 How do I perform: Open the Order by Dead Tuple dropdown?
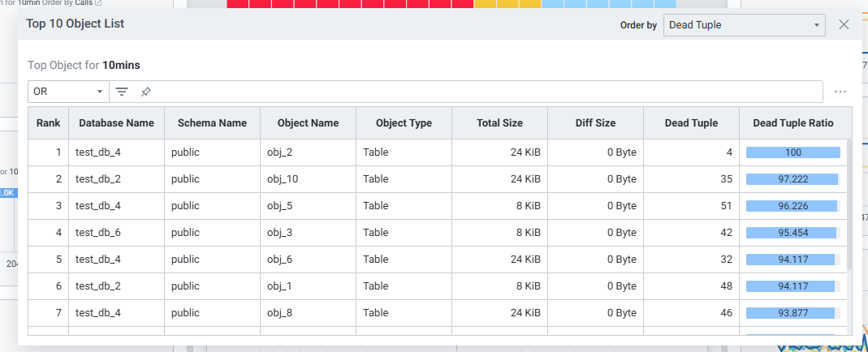(744, 25)
